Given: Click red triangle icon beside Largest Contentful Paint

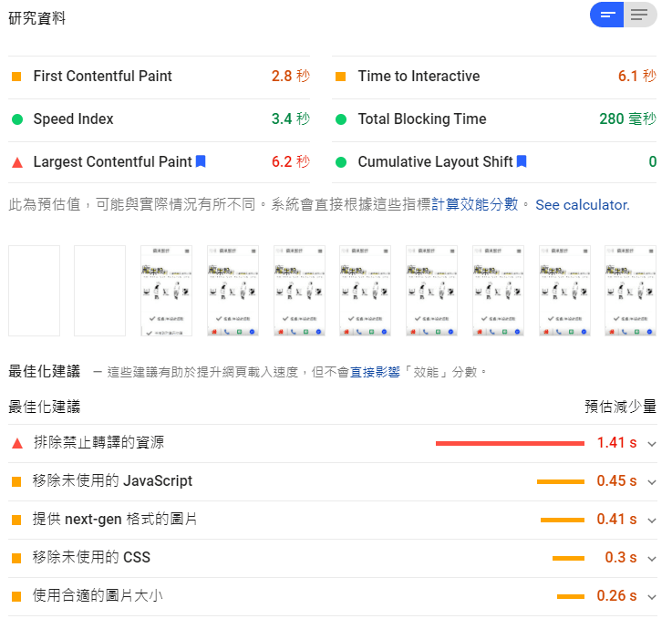Looking at the screenshot, I should tap(16, 162).
